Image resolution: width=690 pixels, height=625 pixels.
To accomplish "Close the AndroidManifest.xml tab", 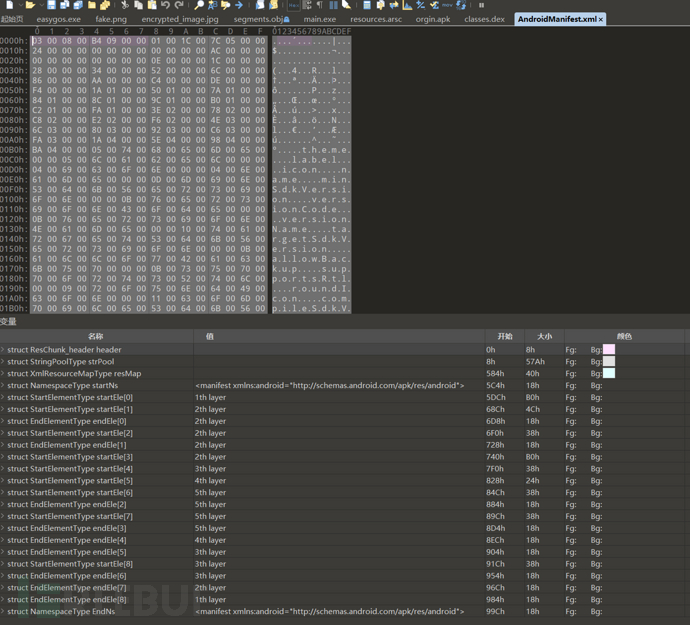I will 601,19.
